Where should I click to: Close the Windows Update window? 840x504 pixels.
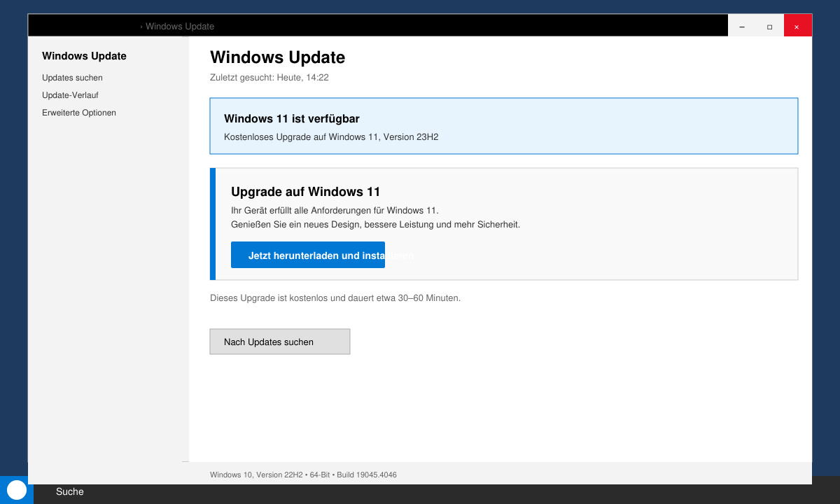tap(798, 27)
